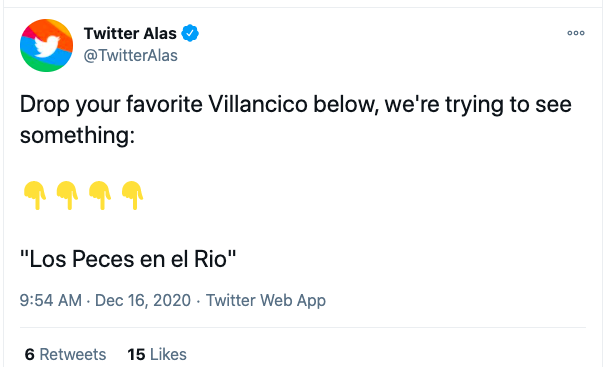View the 6 Retweets list
The height and width of the screenshot is (367, 611).
coord(65,355)
